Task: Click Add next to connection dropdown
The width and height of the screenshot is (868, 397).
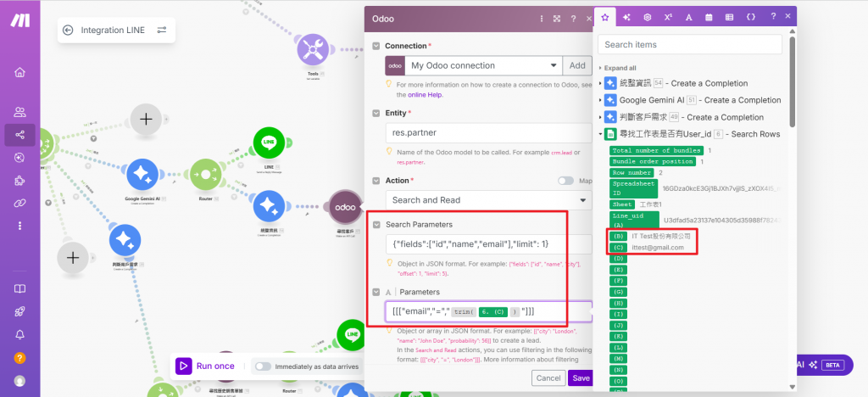Action: (577, 65)
